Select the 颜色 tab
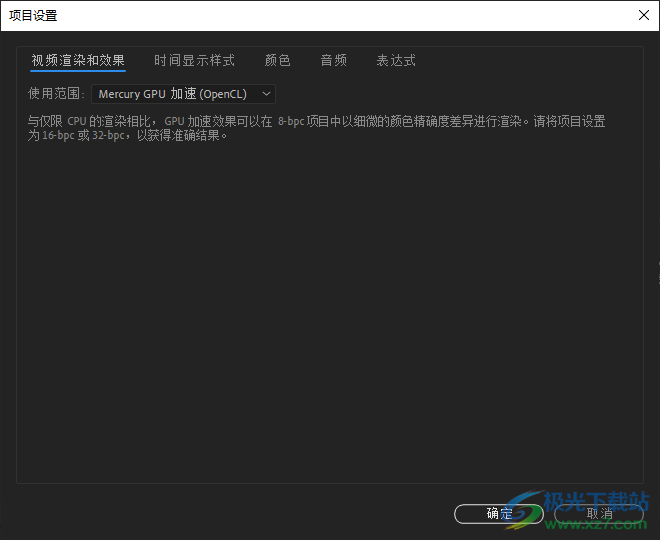The width and height of the screenshot is (660, 540). pyautogui.click(x=277, y=61)
